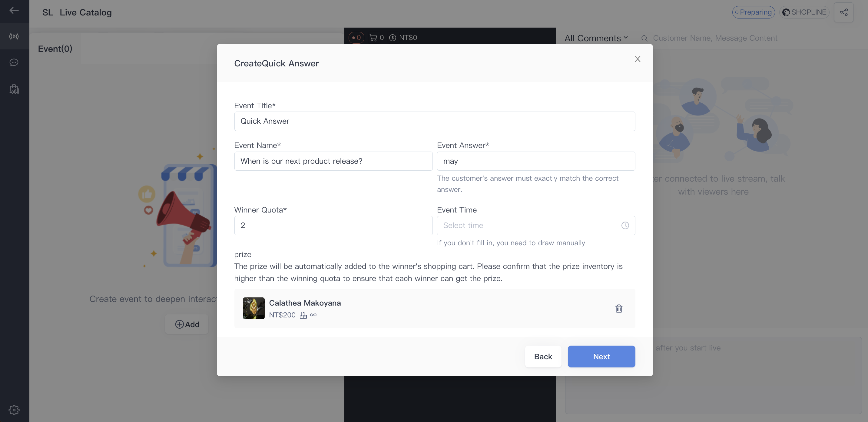Click the back arrow icon in the sidebar

point(14,10)
